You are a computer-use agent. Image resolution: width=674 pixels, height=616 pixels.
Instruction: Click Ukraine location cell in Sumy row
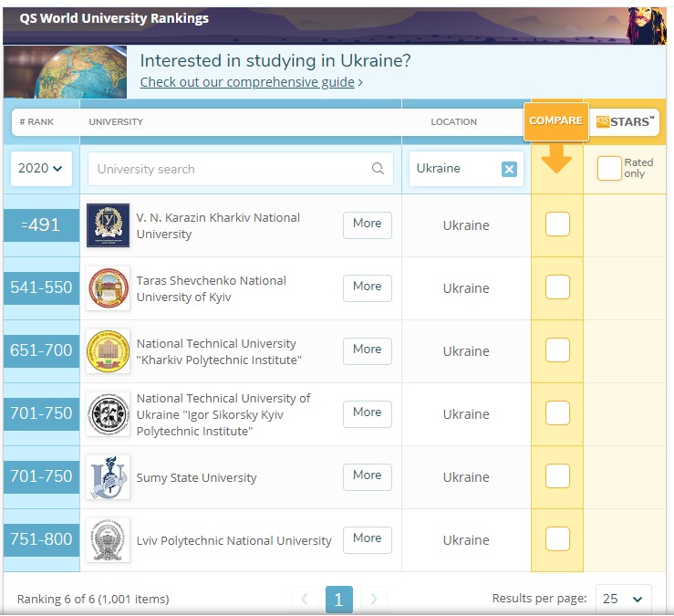pyautogui.click(x=466, y=477)
